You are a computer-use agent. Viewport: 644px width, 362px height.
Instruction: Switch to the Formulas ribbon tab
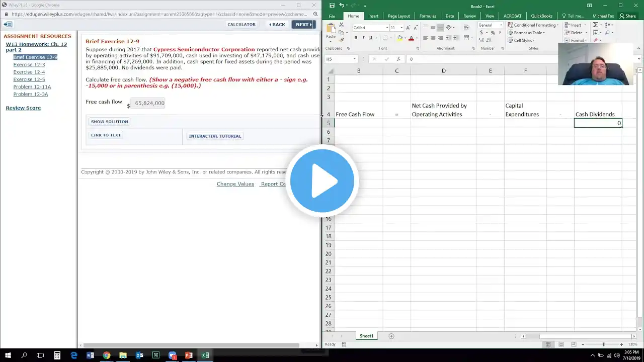428,16
